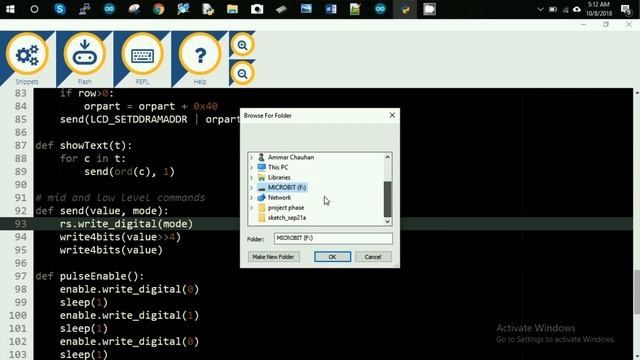Click the code editor vertical scrollbar thumb
This screenshot has height=360, width=640.
[637, 292]
